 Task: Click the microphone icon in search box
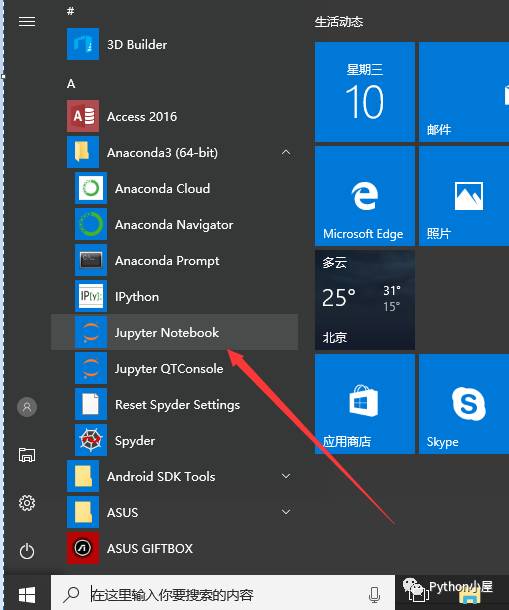(x=374, y=594)
